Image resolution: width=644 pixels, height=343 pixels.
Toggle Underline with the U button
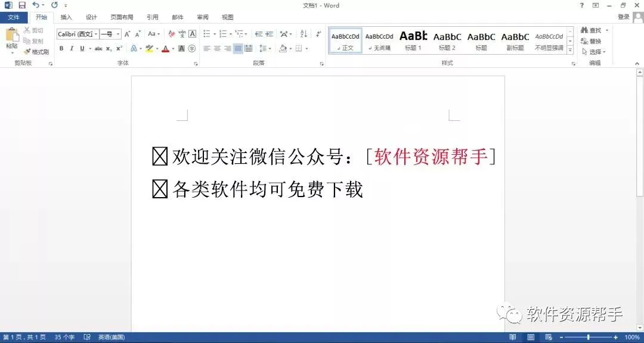click(x=82, y=49)
